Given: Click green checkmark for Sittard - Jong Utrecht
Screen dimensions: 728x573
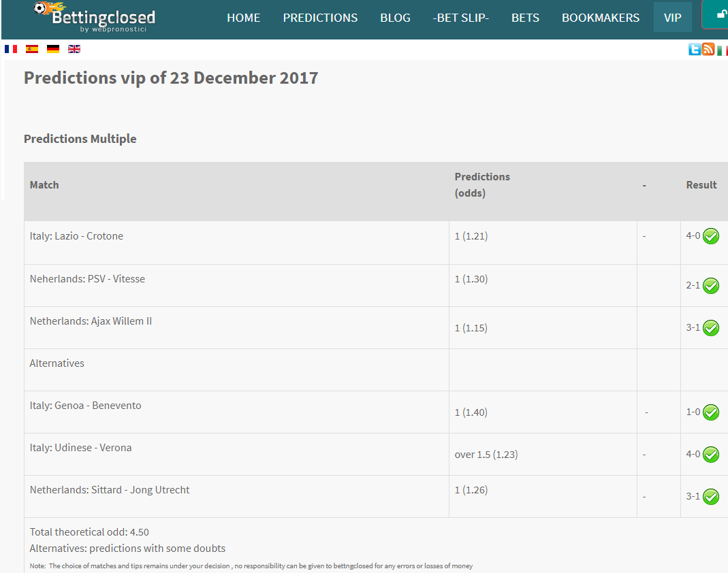Looking at the screenshot, I should click(711, 497).
